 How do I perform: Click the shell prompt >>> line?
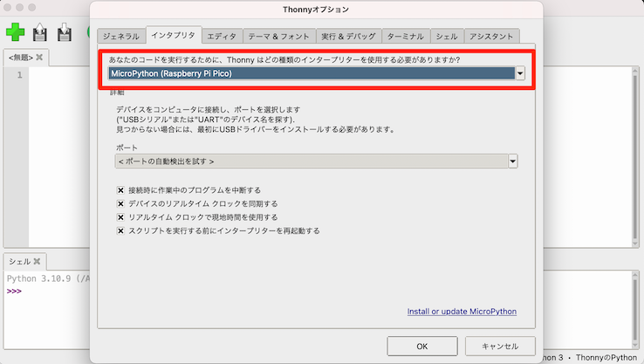click(14, 292)
